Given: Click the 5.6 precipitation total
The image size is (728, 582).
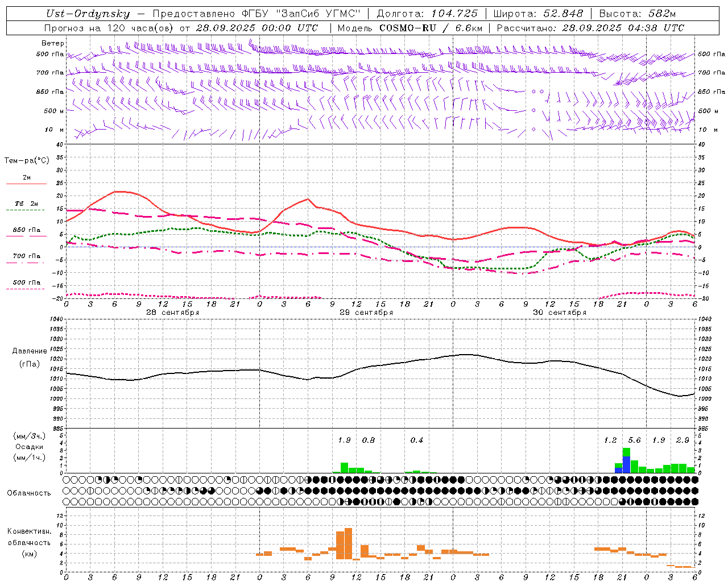Looking at the screenshot, I should point(634,440).
